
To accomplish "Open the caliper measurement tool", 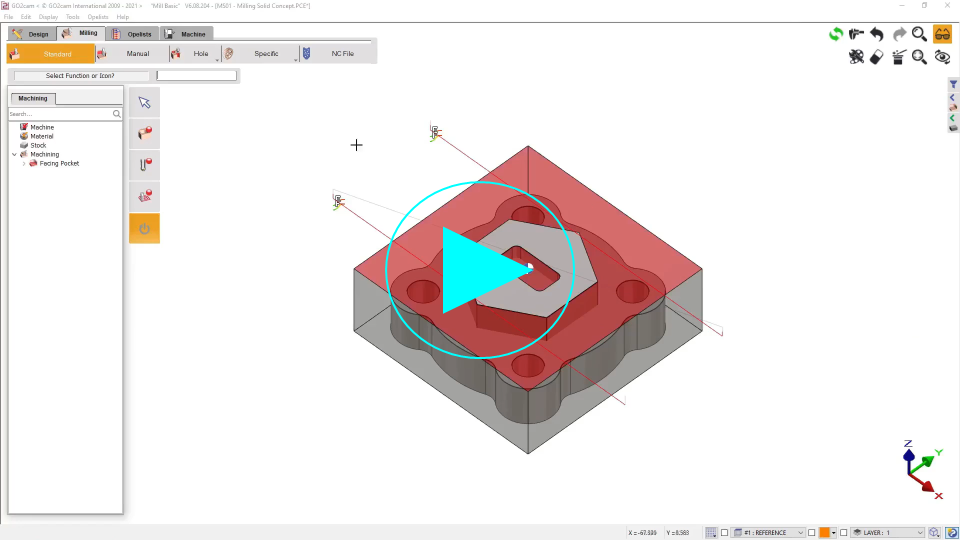I will coord(857,34).
